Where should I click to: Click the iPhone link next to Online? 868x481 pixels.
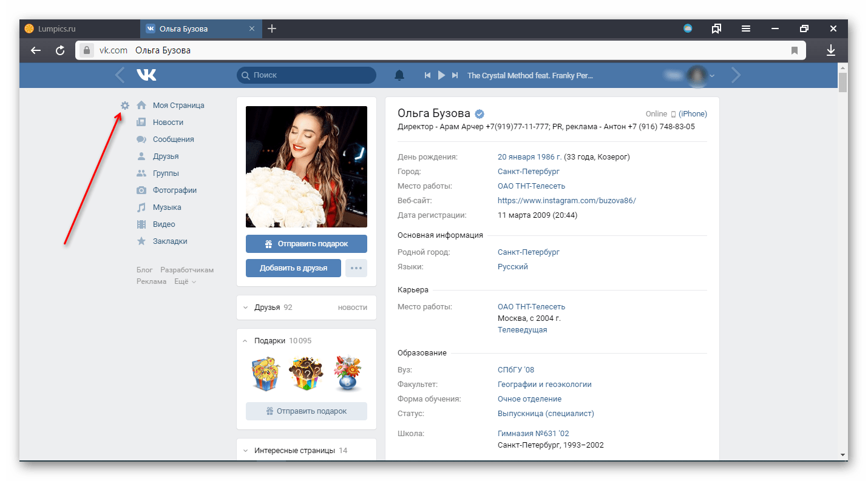[693, 114]
